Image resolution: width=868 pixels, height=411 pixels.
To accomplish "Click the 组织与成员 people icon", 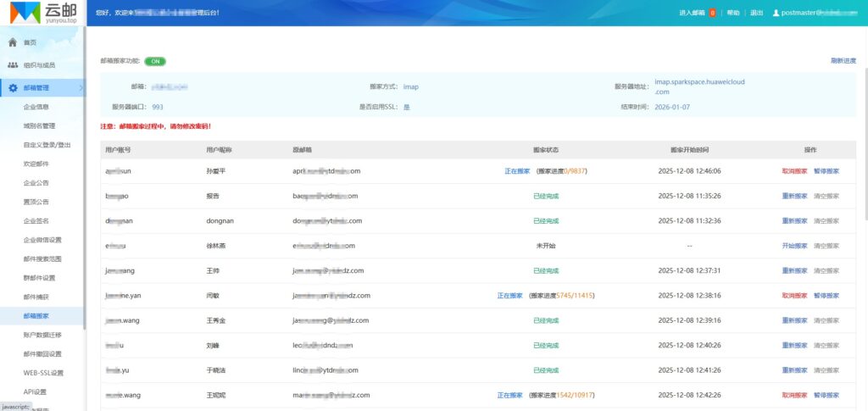I will click(x=13, y=64).
